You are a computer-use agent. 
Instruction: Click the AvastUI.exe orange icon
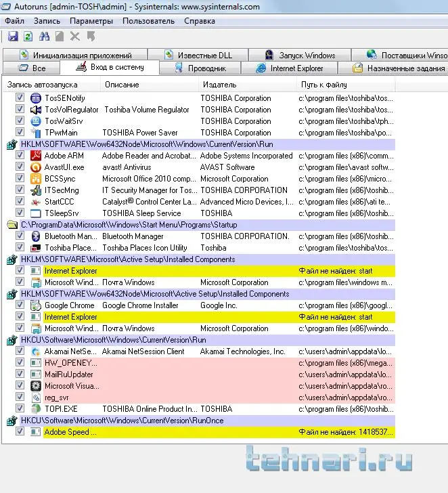(35, 167)
